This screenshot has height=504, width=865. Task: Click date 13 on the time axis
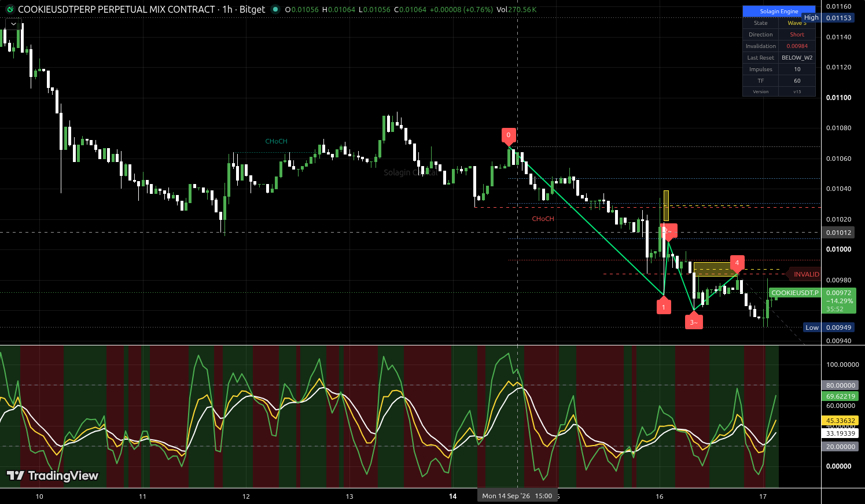[349, 496]
